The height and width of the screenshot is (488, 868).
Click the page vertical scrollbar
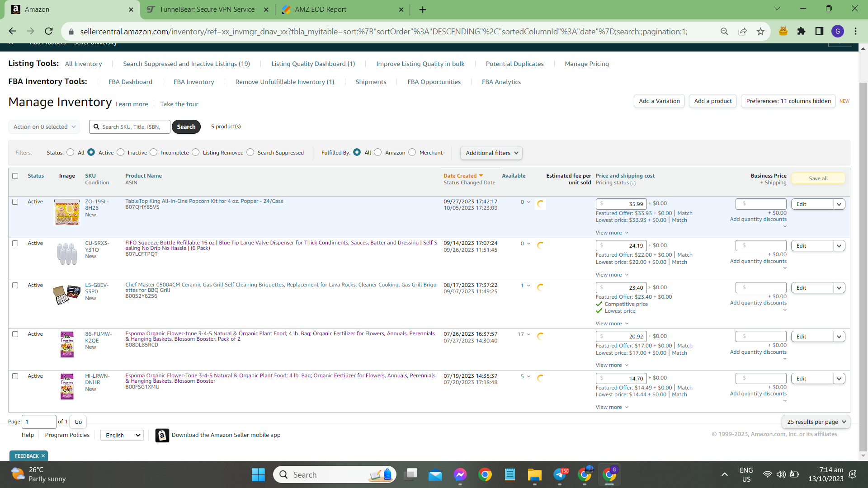click(x=863, y=267)
